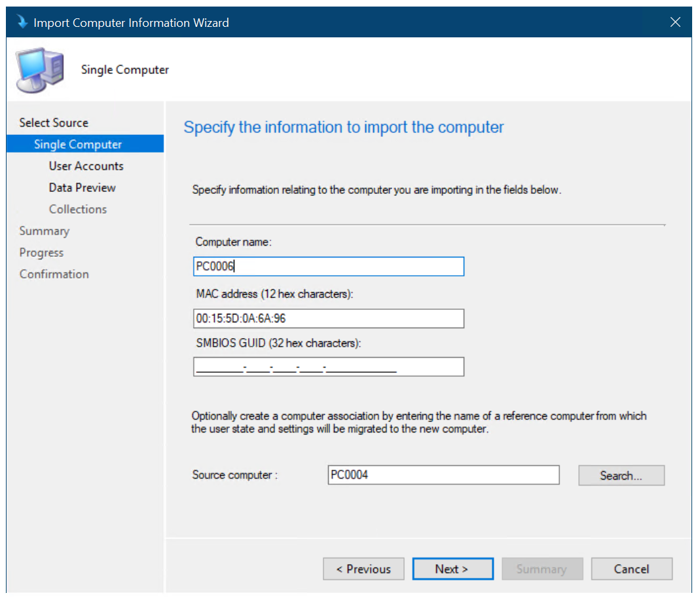Screen dimensions: 700x606
Task: Select the Select Source step in sidebar
Action: tap(54, 123)
